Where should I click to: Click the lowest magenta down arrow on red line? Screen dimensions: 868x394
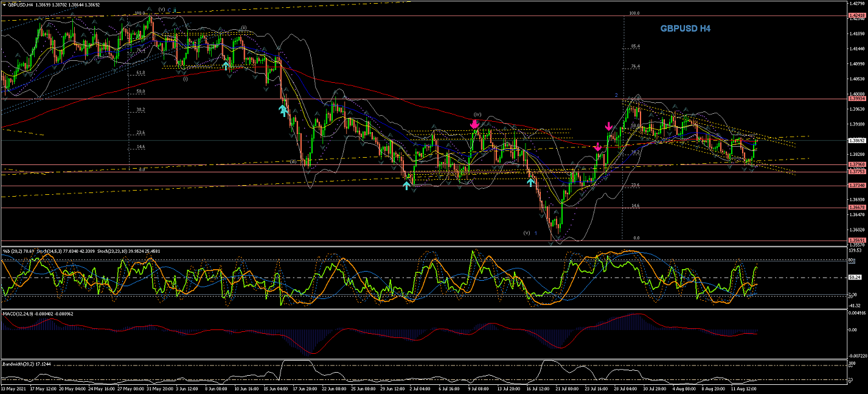click(599, 147)
